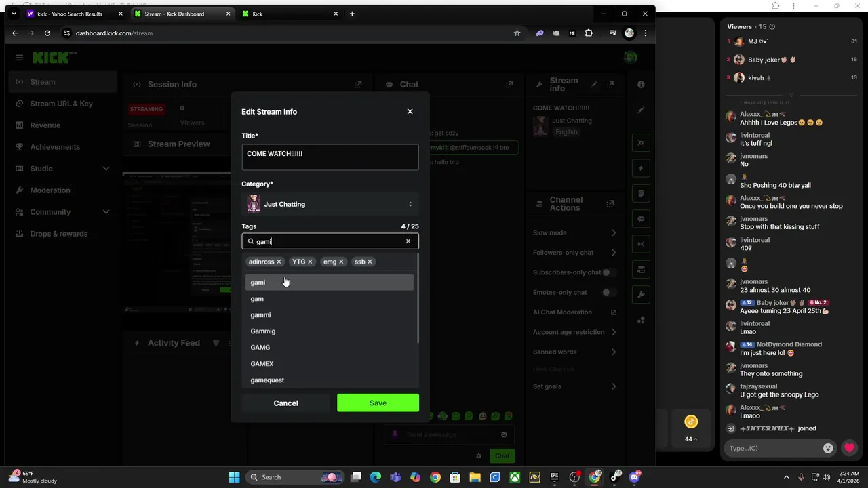Open the profile avatar menu
This screenshot has width=868, height=488.
click(631, 58)
